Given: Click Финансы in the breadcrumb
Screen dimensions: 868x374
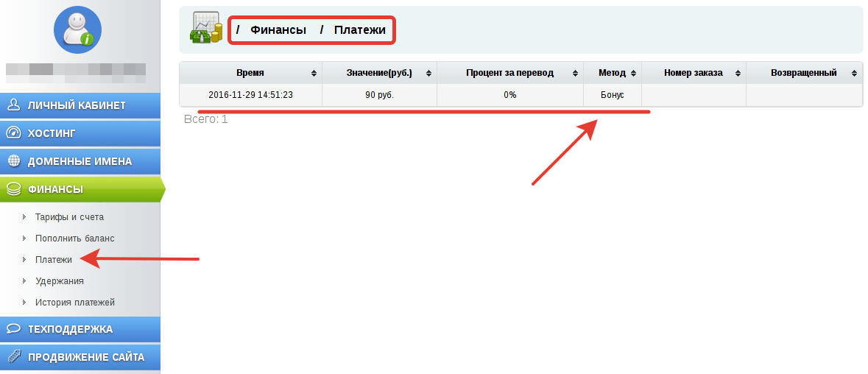Looking at the screenshot, I should [278, 30].
